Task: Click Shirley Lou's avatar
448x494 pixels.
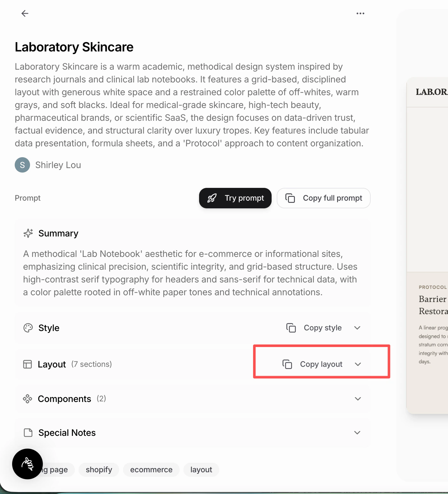Action: coord(22,165)
